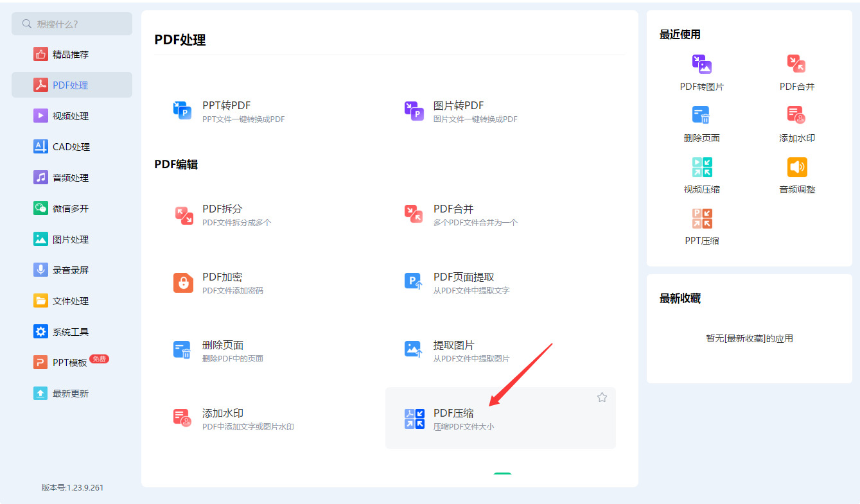
Task: Open PPT模板 free section
Action: click(x=72, y=363)
